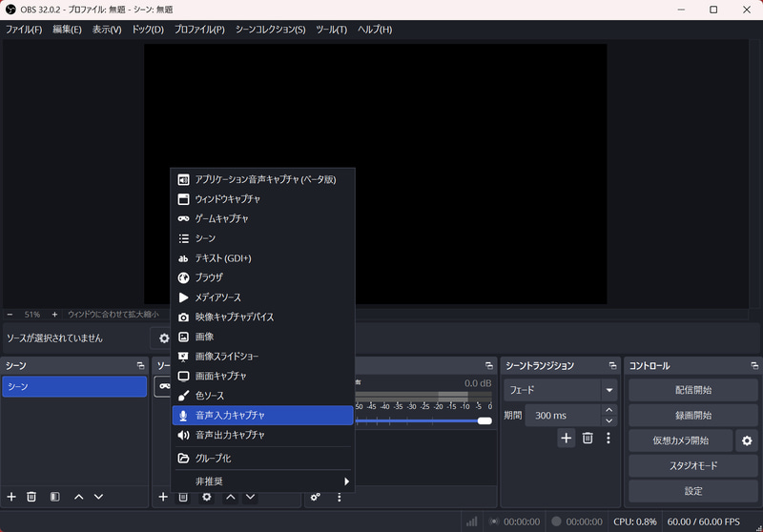The width and height of the screenshot is (763, 532).
Task: Select 音声入力キャプチャ from menu
Action: point(263,416)
